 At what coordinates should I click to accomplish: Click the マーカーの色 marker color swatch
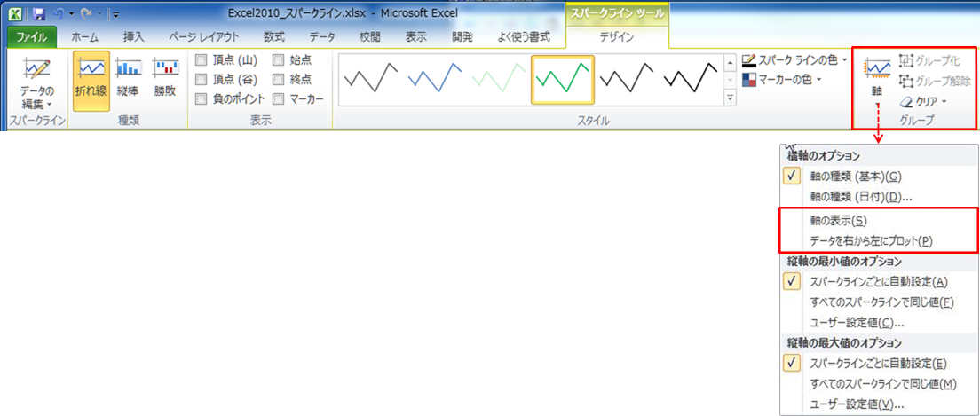coord(748,80)
